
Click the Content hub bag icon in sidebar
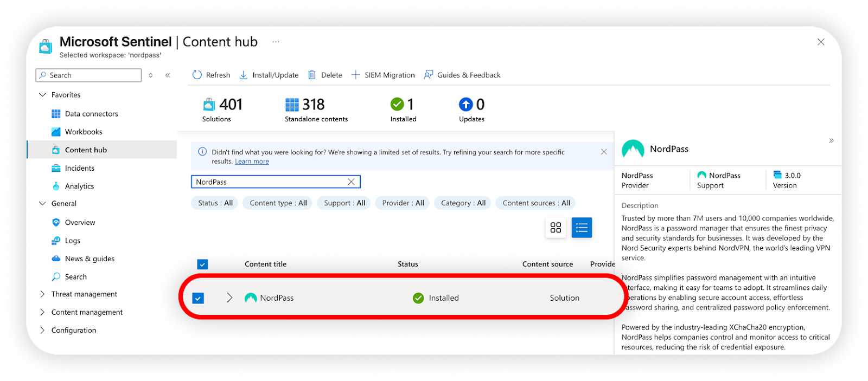coord(56,150)
